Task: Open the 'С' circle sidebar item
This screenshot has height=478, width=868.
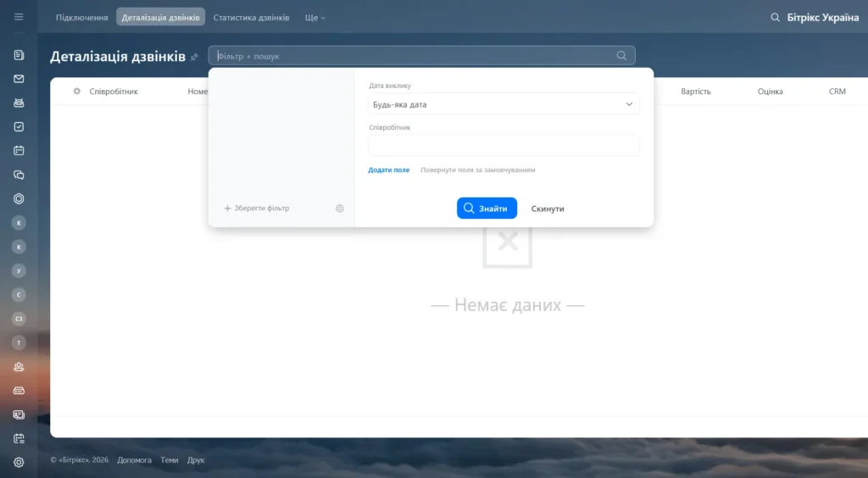Action: 19,295
